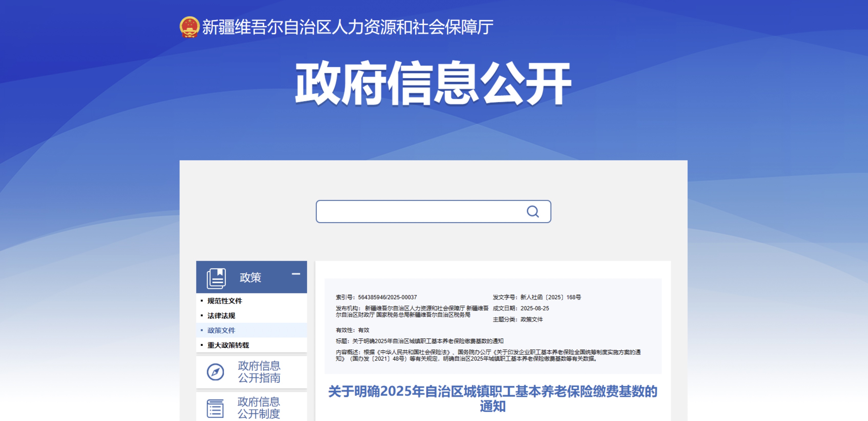The height and width of the screenshot is (421, 868).
Task: Click the 政策 panel header label
Action: click(250, 278)
